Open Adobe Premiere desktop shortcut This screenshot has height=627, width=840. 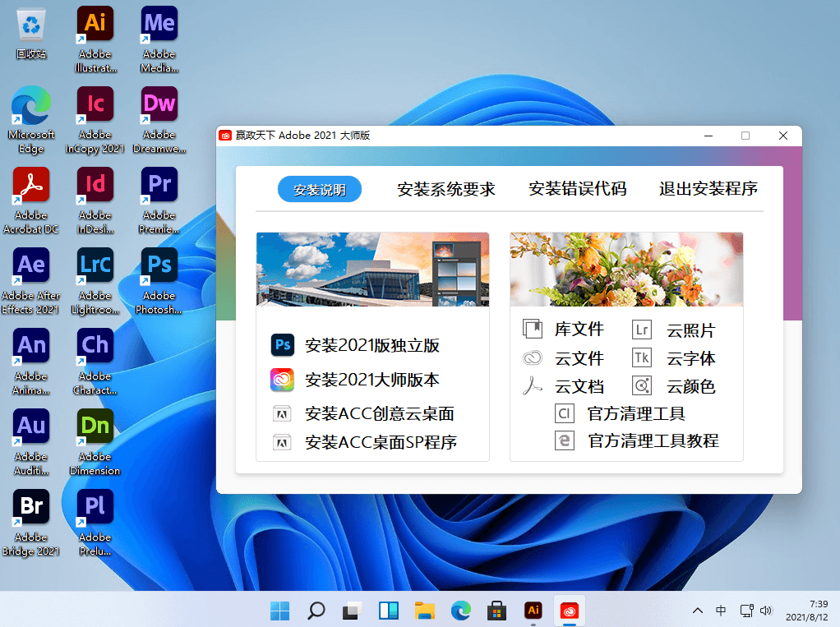(159, 201)
